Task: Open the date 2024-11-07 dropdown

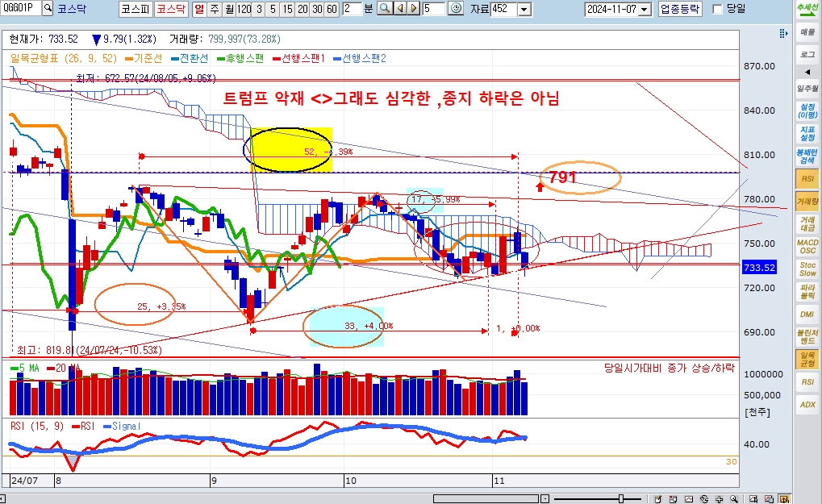Action: point(645,9)
